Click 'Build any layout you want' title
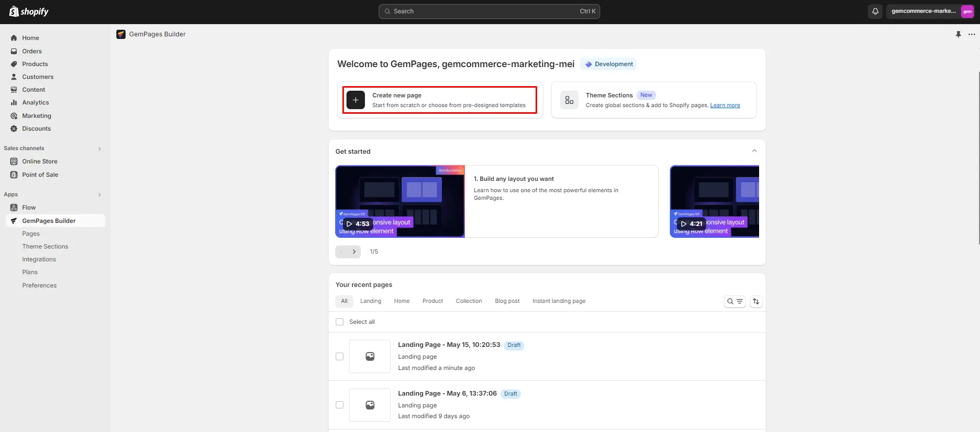The width and height of the screenshot is (980, 432). pos(514,179)
